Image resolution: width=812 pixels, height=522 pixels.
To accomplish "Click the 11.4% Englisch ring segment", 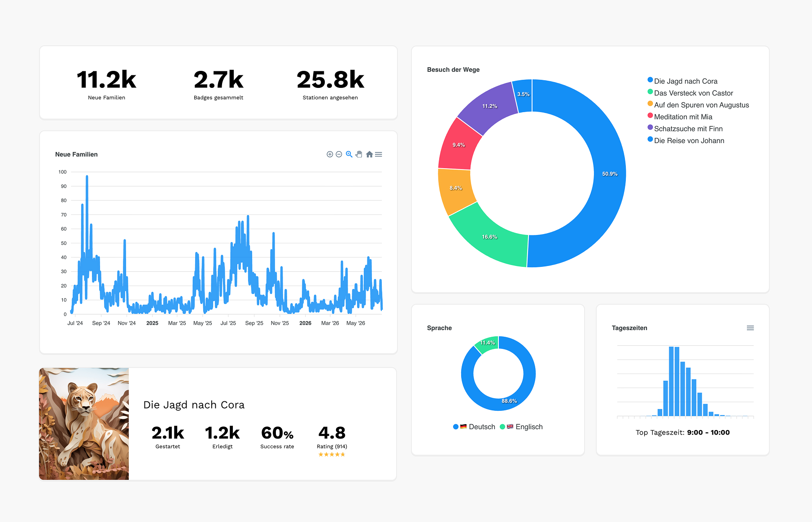I will click(488, 343).
